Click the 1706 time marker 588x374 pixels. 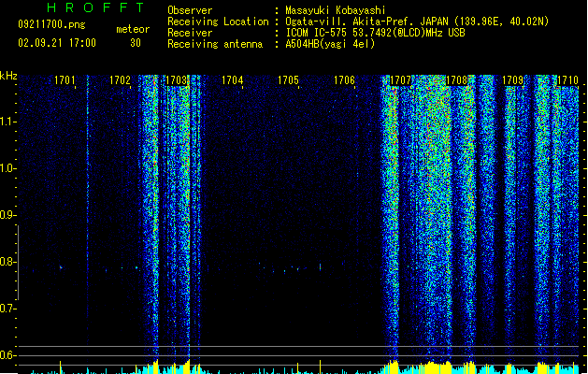(344, 80)
